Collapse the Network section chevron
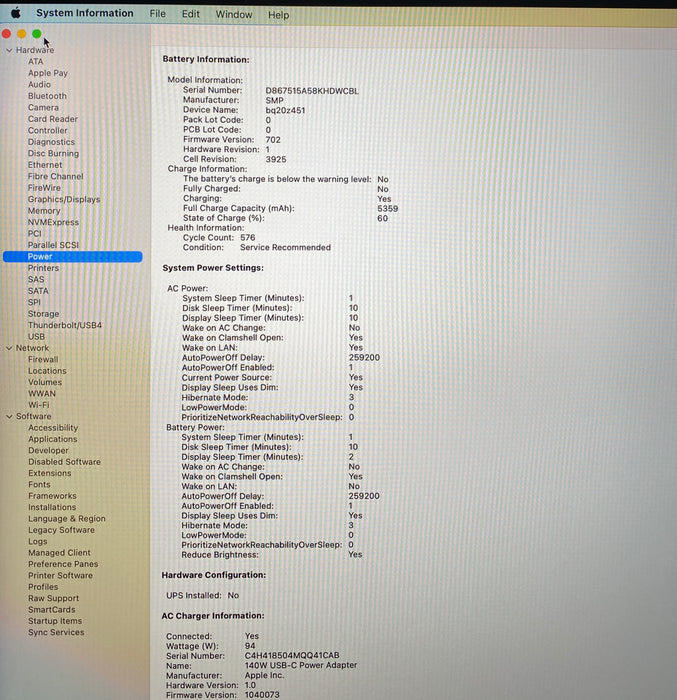Viewport: 677px width, 700px height. click(9, 348)
